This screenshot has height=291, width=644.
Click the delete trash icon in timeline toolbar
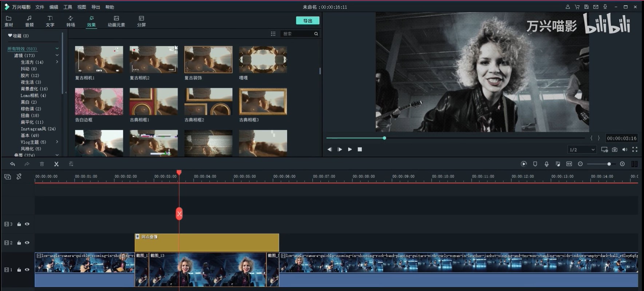point(42,164)
